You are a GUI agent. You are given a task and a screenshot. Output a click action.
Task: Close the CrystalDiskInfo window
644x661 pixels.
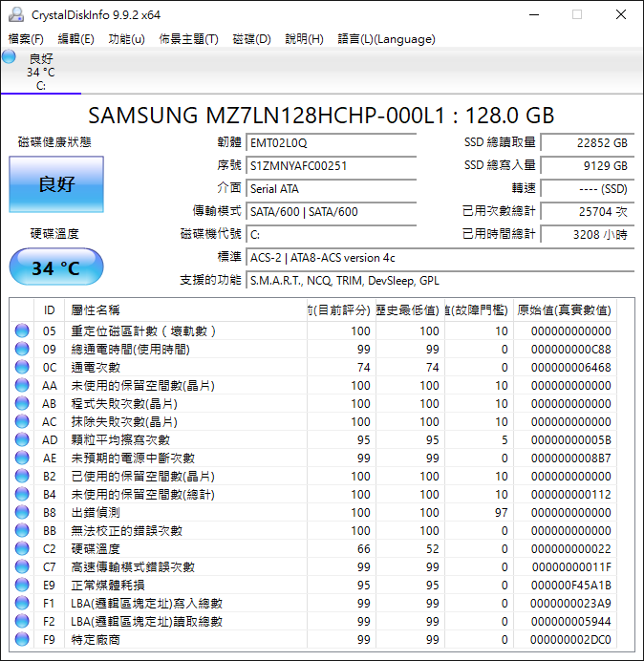click(x=621, y=14)
